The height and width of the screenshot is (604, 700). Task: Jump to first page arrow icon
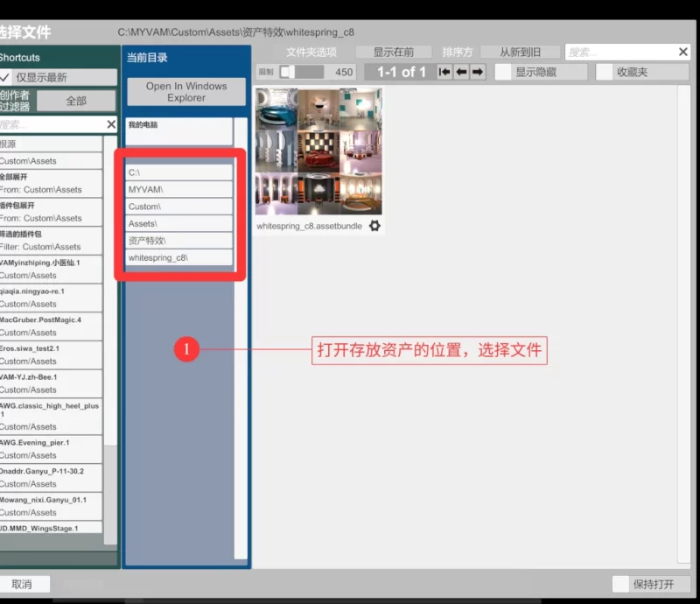pos(444,72)
